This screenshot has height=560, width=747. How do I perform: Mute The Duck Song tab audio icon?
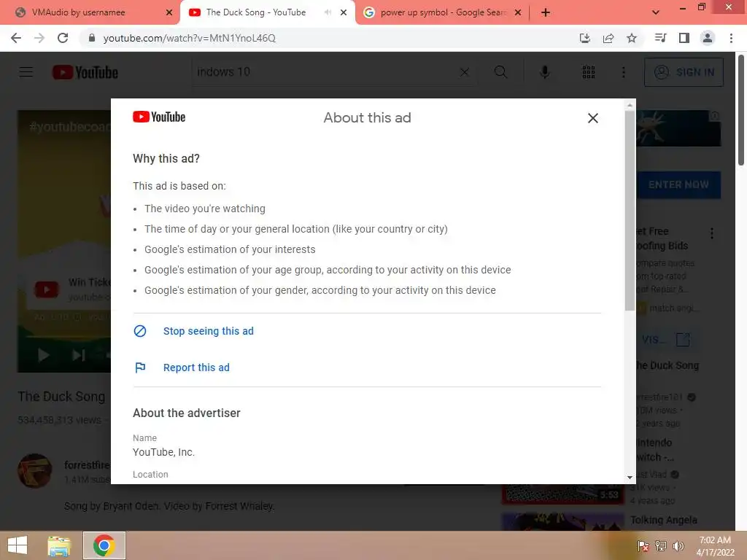(328, 12)
